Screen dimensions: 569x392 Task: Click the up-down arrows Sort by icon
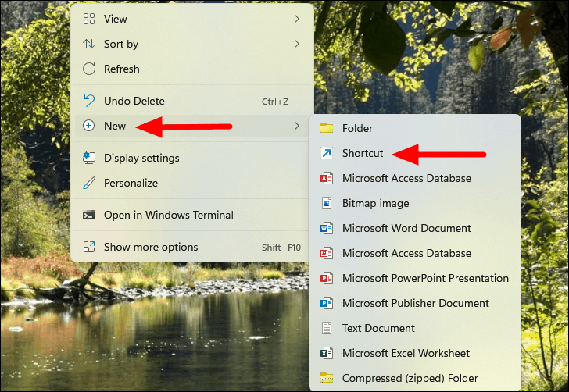coord(89,45)
